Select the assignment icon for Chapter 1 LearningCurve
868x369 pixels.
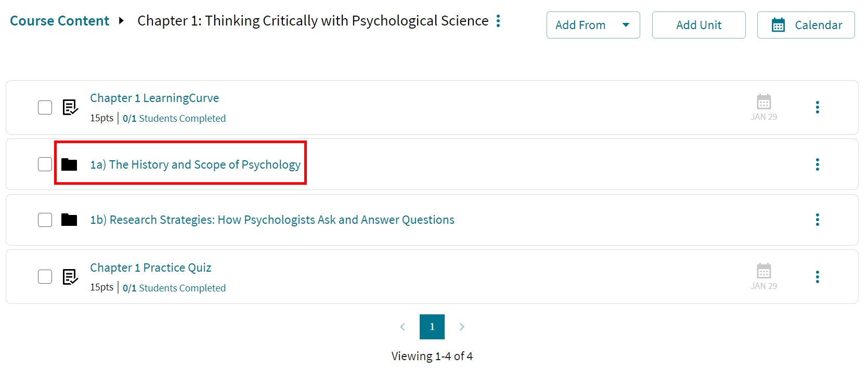click(70, 107)
